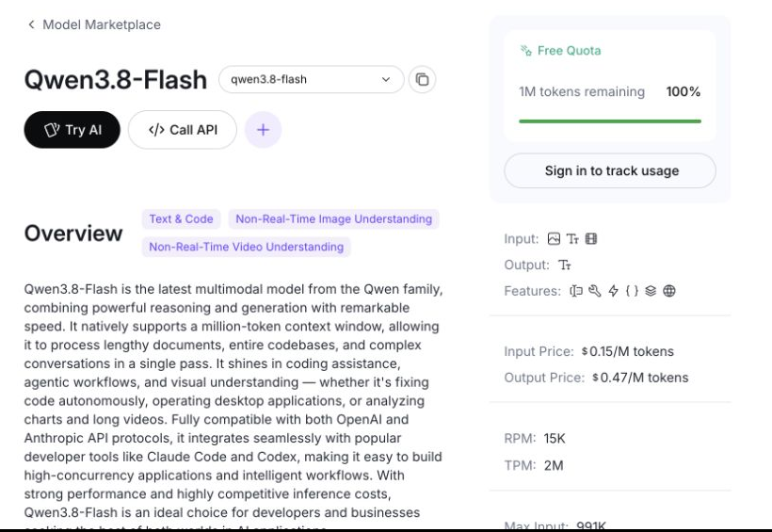This screenshot has height=532, width=772.
Task: Click the lightning bolt feature icon
Action: pos(613,291)
